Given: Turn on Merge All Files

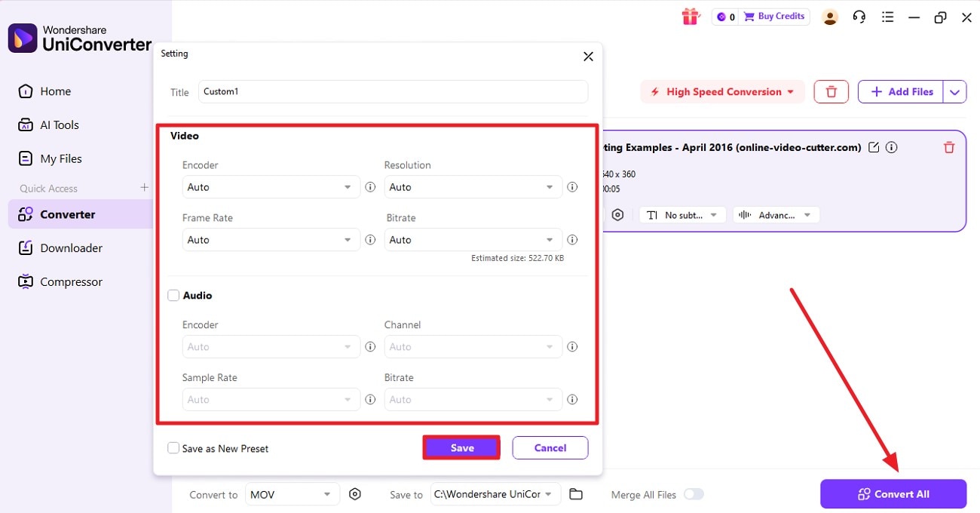Looking at the screenshot, I should click(694, 494).
